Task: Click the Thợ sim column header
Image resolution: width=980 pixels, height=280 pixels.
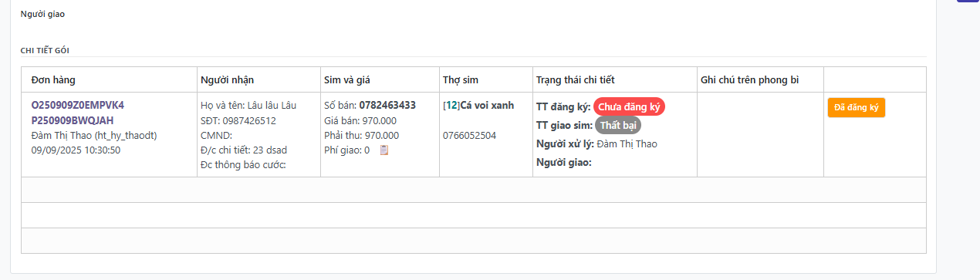Action: (461, 79)
